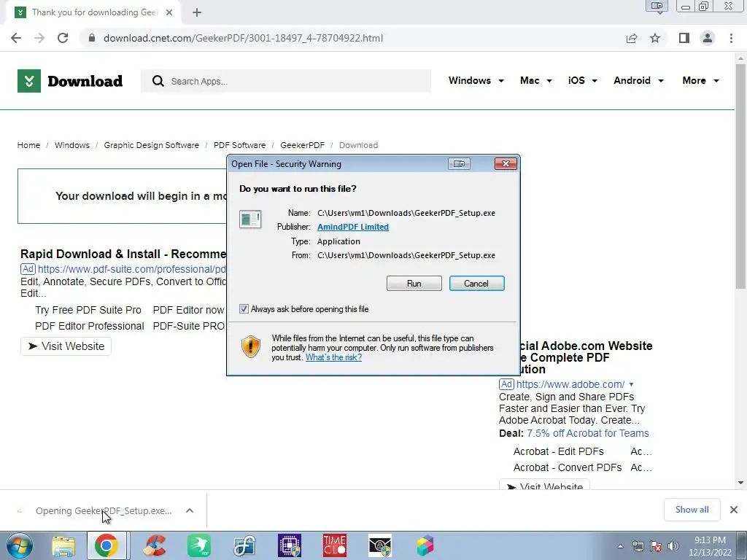747x560 pixels.
Task: Click PDF Editor Professional link
Action: click(90, 326)
